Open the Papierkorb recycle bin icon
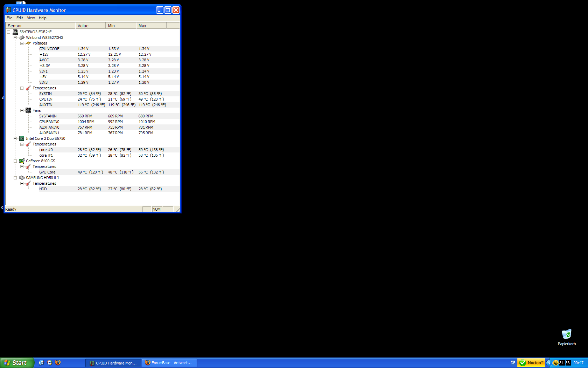The width and height of the screenshot is (588, 368). pyautogui.click(x=567, y=334)
